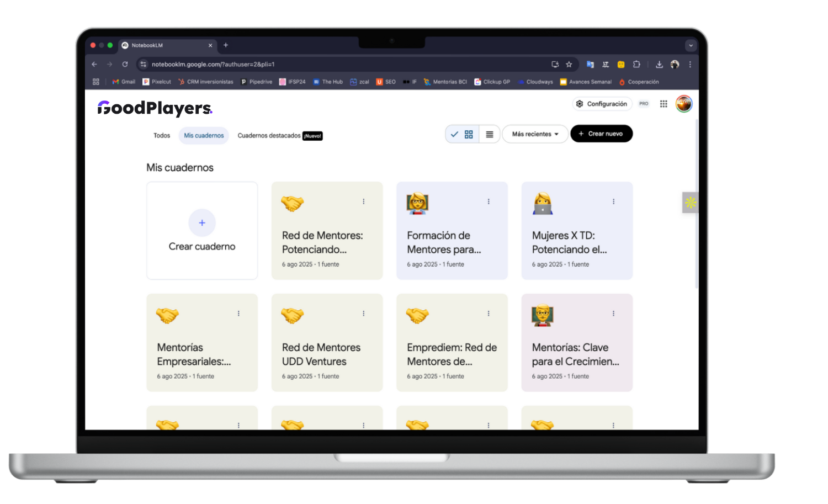Click the PRO badge toggle
This screenshot has height=504, width=828.
(x=643, y=104)
